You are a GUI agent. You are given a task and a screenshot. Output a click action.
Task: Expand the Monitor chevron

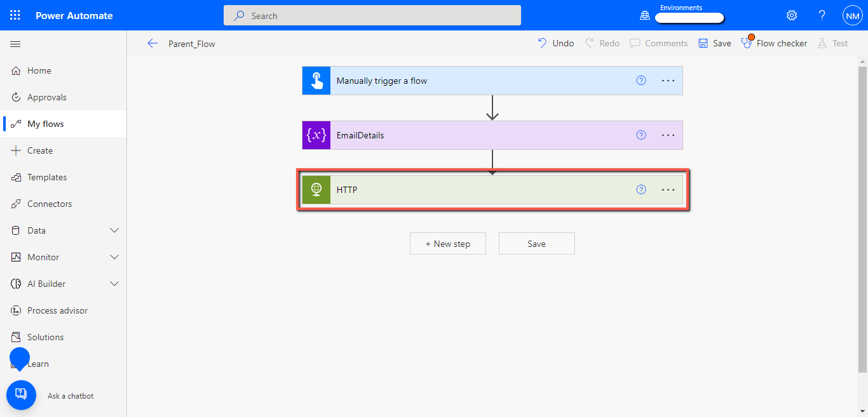click(114, 257)
